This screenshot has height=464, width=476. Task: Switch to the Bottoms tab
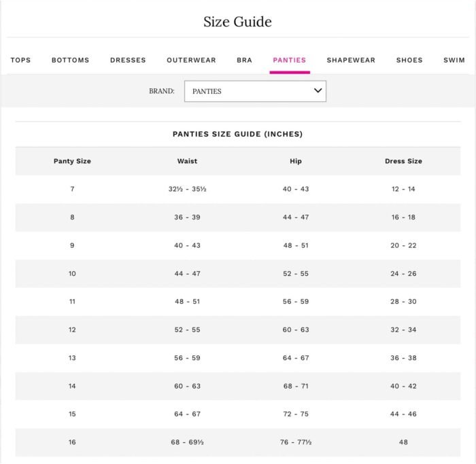(x=71, y=60)
